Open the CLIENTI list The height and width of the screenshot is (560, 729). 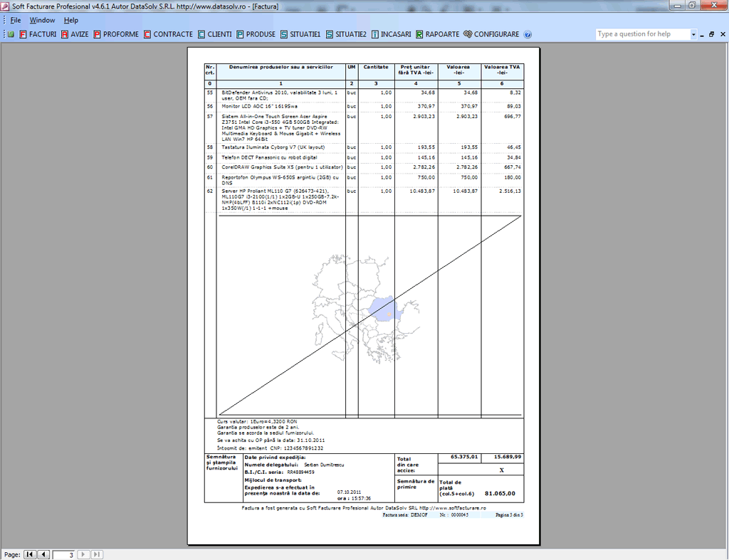click(x=214, y=34)
